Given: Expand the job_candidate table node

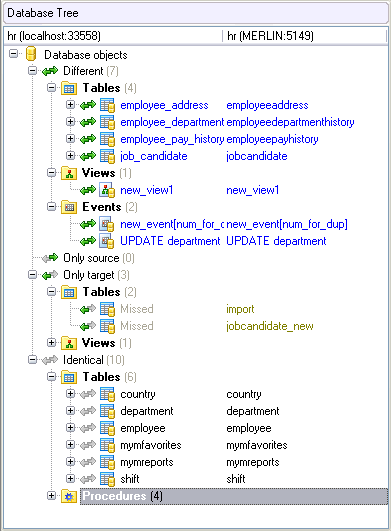Looking at the screenshot, I should [70, 155].
